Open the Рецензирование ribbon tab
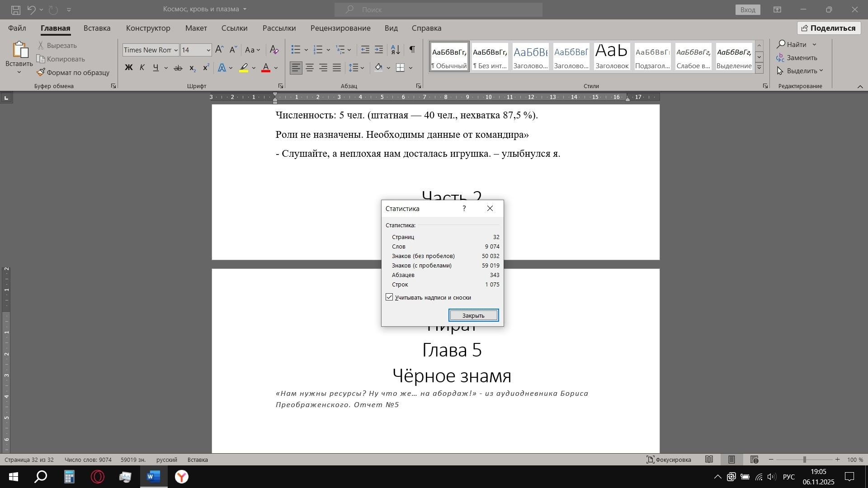This screenshot has height=488, width=868. click(340, 28)
